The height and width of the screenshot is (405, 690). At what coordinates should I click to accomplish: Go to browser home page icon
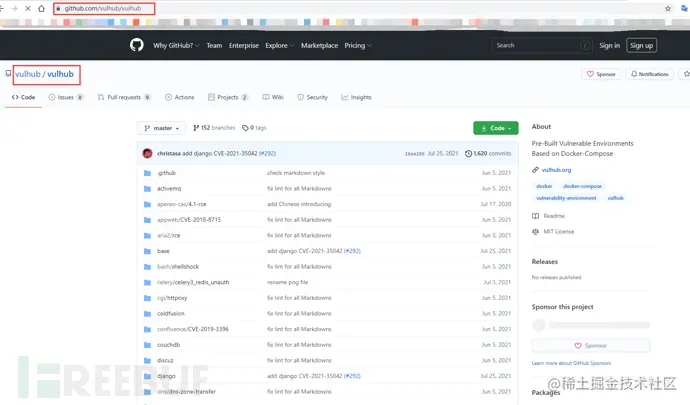[41, 8]
